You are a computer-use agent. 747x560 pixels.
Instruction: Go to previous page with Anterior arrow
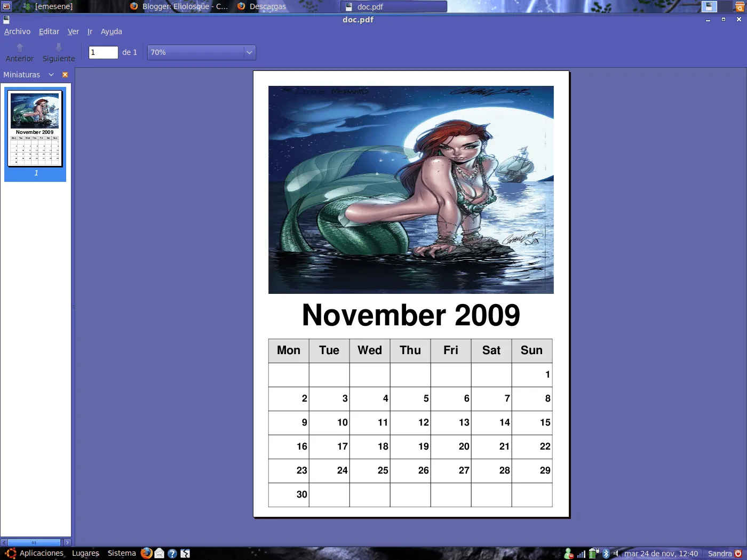click(x=20, y=53)
